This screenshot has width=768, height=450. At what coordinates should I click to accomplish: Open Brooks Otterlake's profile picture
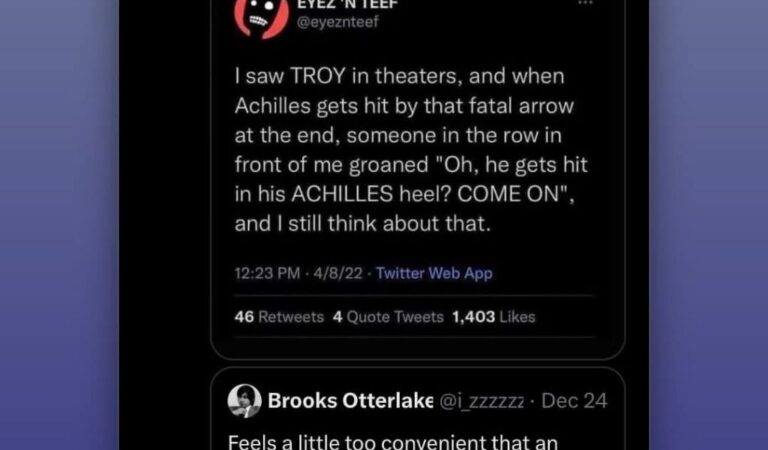244,401
